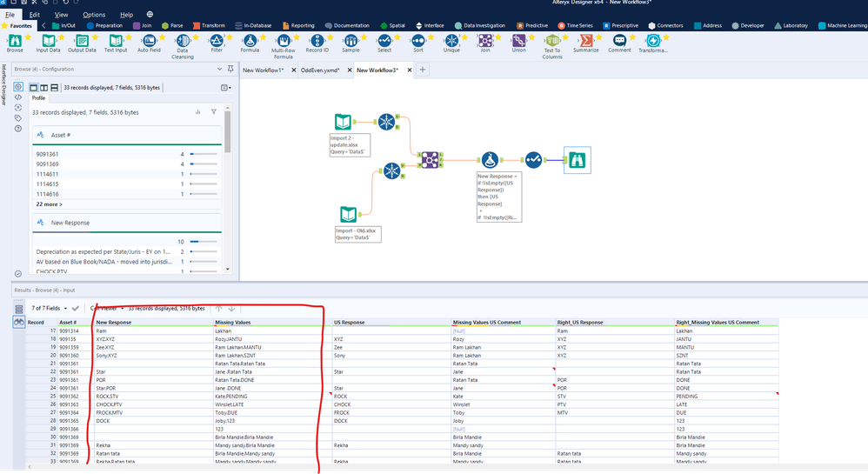Viewport: 868px width, 474px height.
Task: Choose the Summarize tool icon
Action: point(585,40)
